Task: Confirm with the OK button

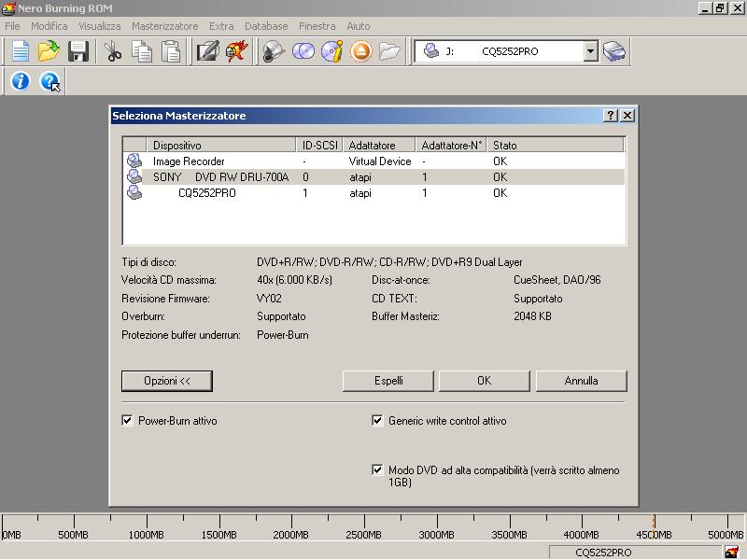Action: coord(484,381)
